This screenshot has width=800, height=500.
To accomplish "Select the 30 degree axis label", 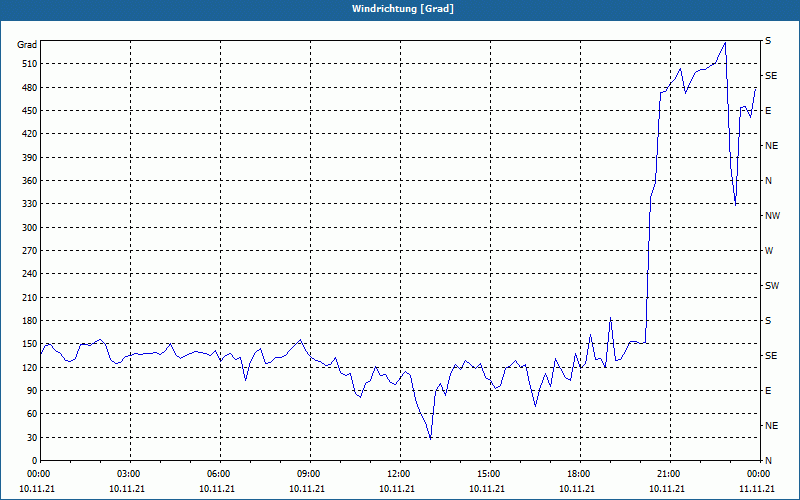I will [x=31, y=437].
